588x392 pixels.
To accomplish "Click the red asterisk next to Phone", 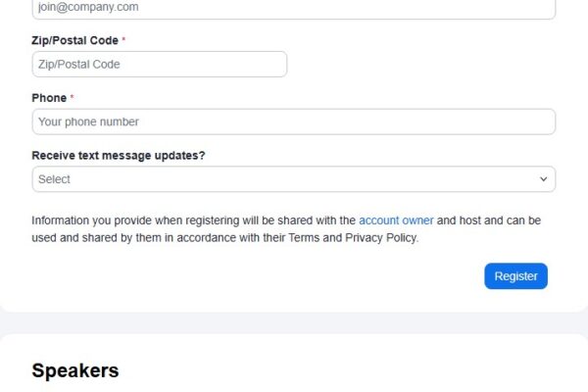I will (x=72, y=98).
